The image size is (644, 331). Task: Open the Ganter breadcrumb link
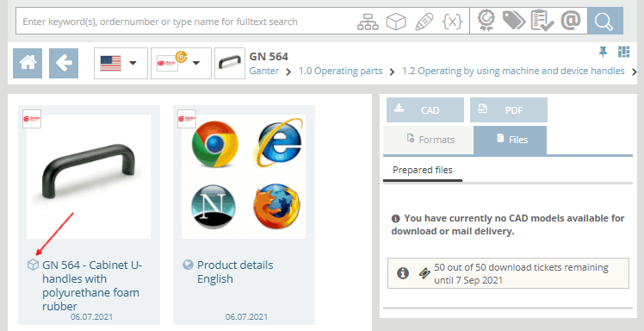[264, 71]
